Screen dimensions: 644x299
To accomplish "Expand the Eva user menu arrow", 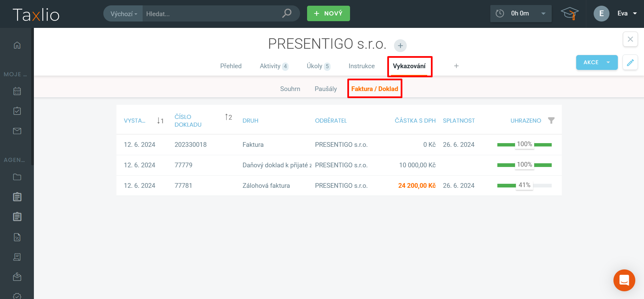I will 635,13.
